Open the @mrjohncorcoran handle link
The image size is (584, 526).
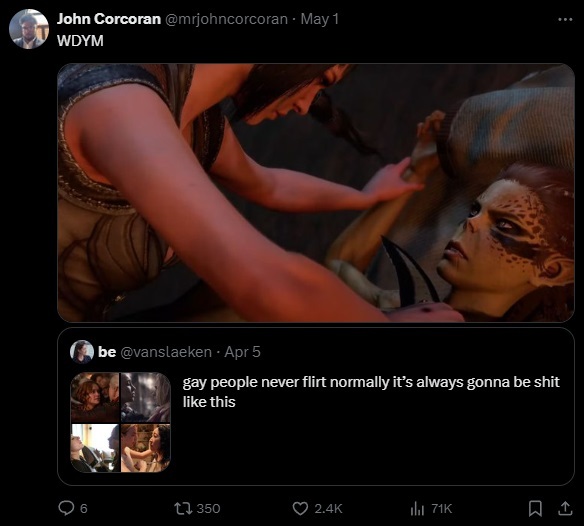coord(226,19)
